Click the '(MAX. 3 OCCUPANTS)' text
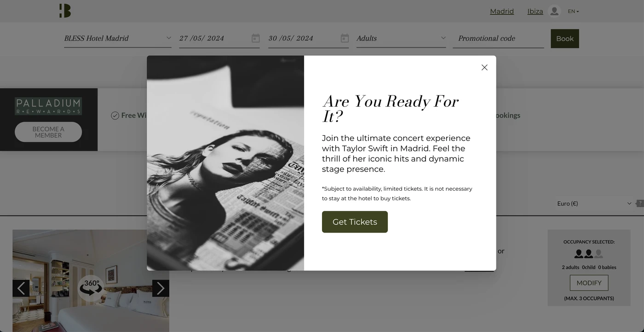The image size is (644, 332). coord(589,298)
